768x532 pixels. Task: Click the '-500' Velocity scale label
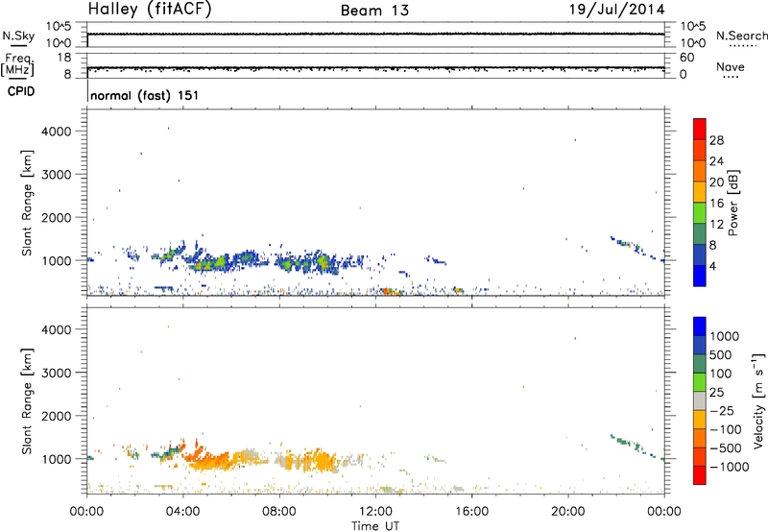pyautogui.click(x=725, y=448)
